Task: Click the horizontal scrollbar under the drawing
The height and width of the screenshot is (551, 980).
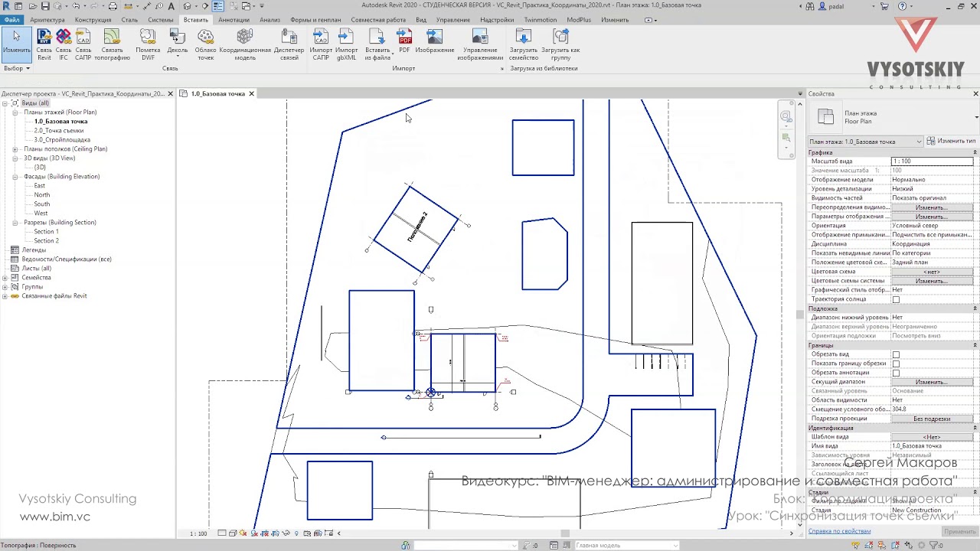Action: (x=567, y=533)
